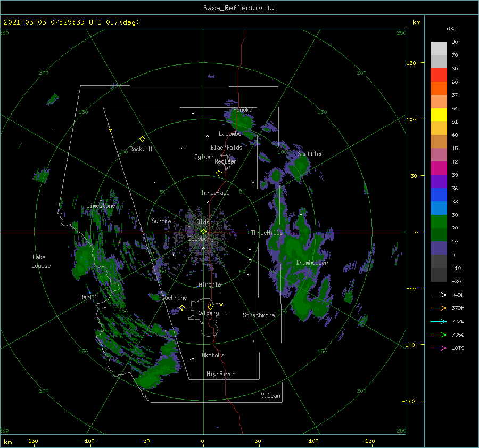This screenshot has height=448, width=479.
Task: Click the Didsbury label
Action: [x=201, y=239]
